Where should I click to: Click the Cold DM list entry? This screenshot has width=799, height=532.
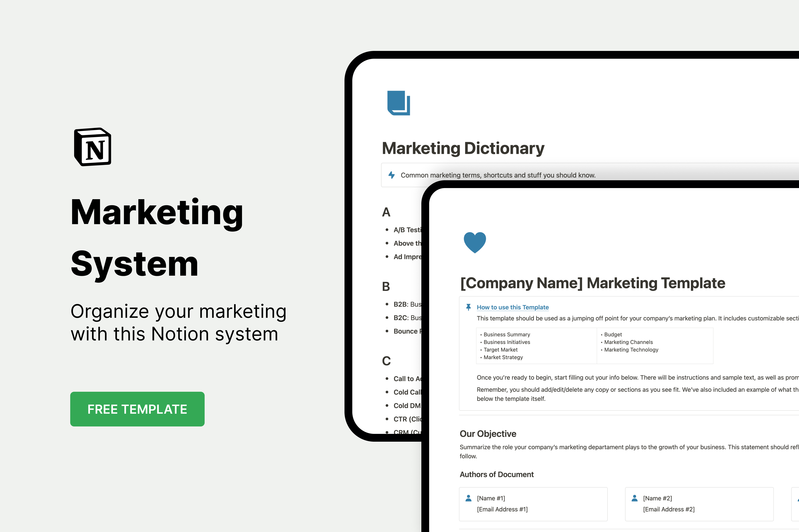tap(407, 405)
